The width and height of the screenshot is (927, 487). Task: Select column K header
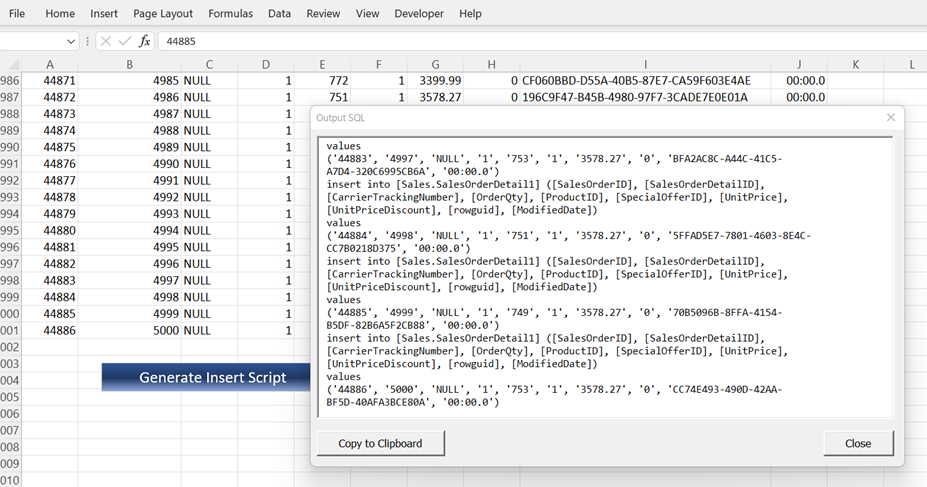855,64
